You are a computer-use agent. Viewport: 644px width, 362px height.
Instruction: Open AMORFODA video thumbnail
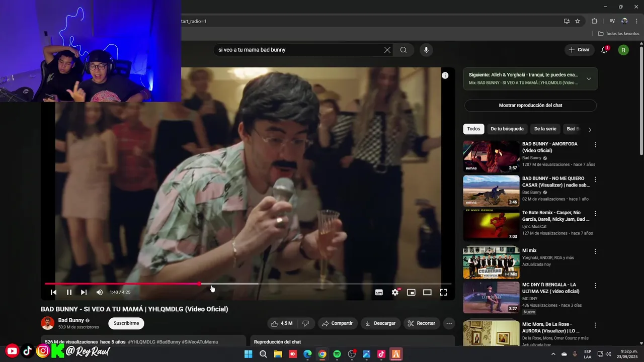point(491,156)
